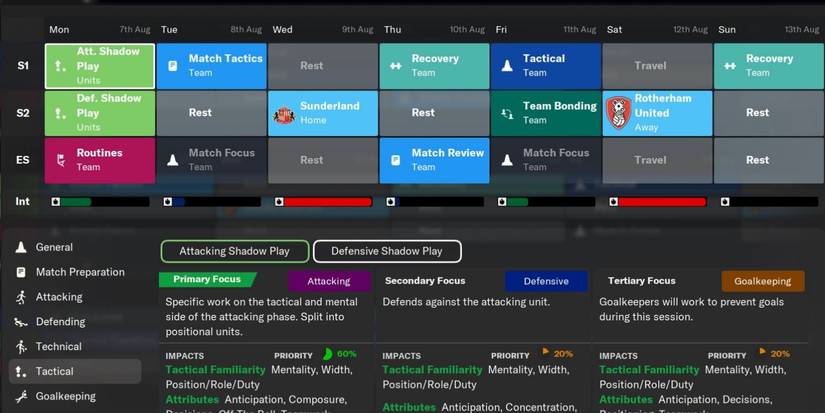This screenshot has height=413, width=825.
Task: Click the Def. Shadow Play units icon
Action: [61, 113]
